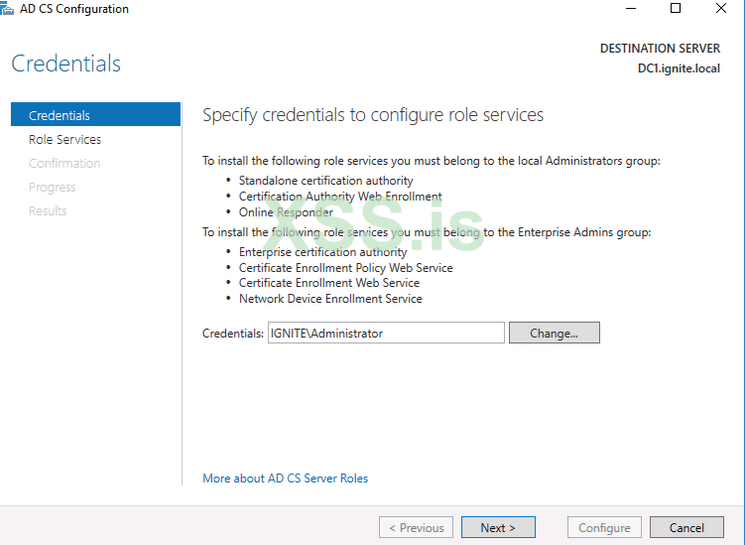Go to the Role Services step
This screenshot has height=545, width=745.
click(65, 139)
